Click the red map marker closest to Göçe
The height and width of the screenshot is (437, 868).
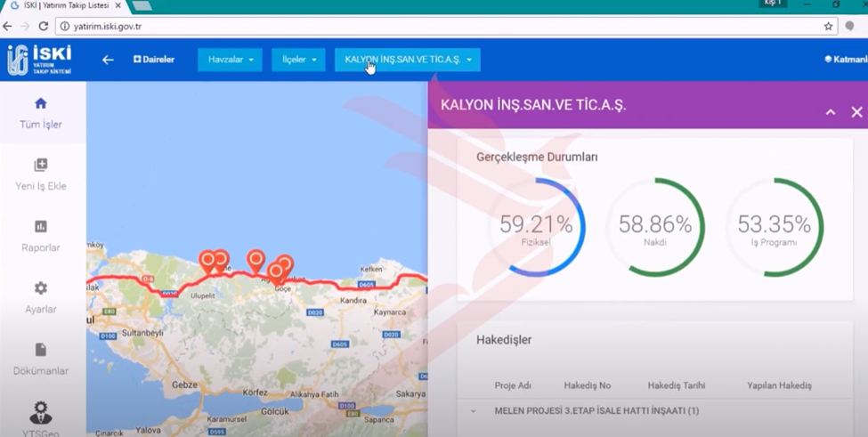coord(275,273)
